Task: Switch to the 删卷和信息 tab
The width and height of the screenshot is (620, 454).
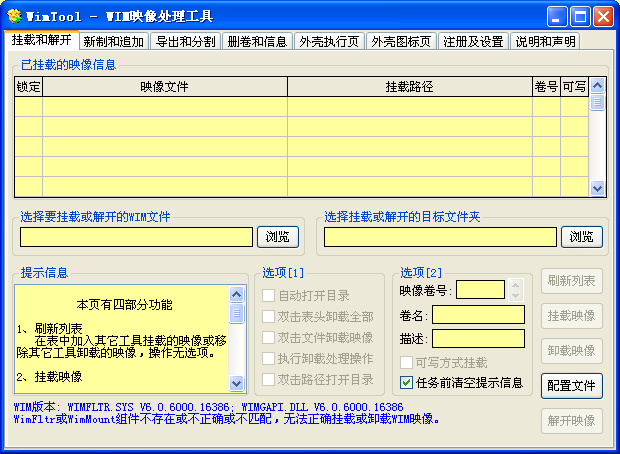Action: [257, 41]
